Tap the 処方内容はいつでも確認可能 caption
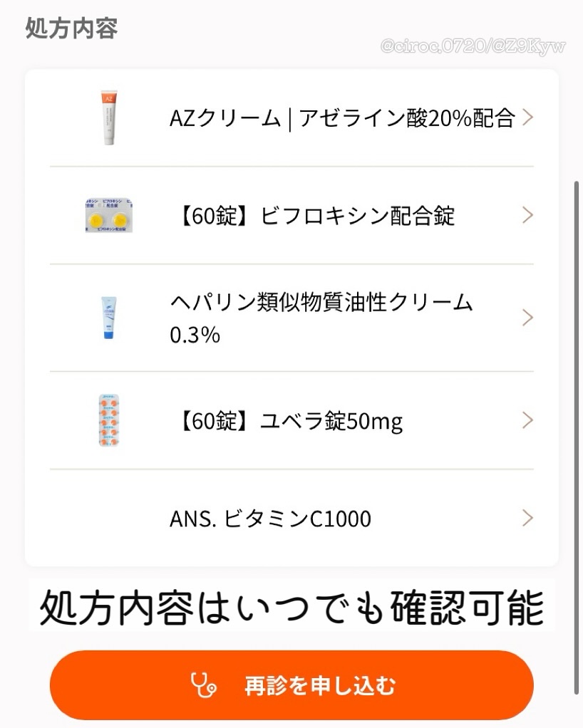The image size is (583, 728). click(x=291, y=608)
